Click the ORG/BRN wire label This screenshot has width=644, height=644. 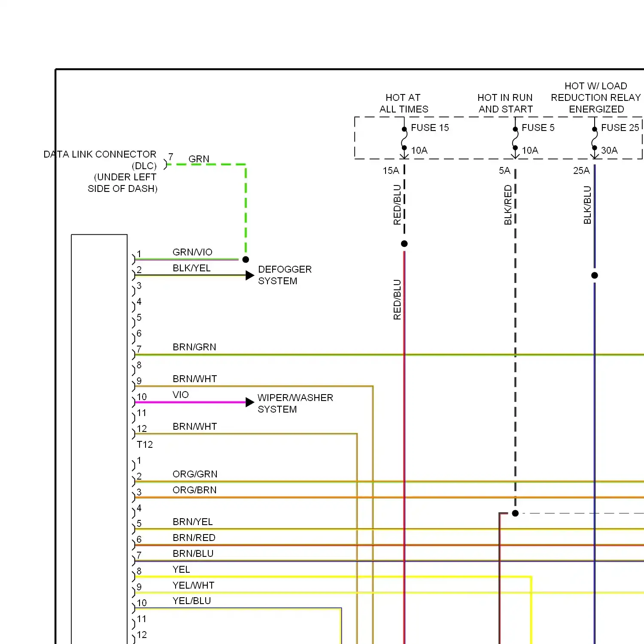coord(194,490)
